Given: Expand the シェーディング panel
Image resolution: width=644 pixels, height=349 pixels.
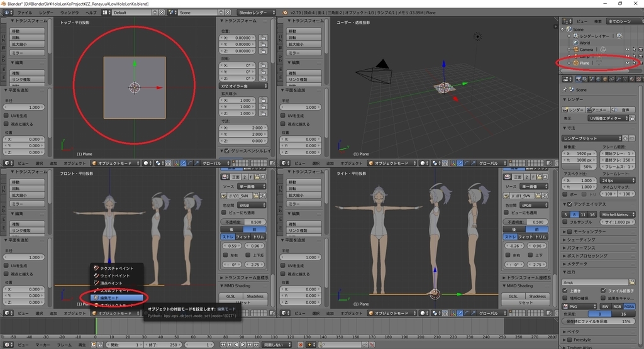Looking at the screenshot, I should (580, 240).
